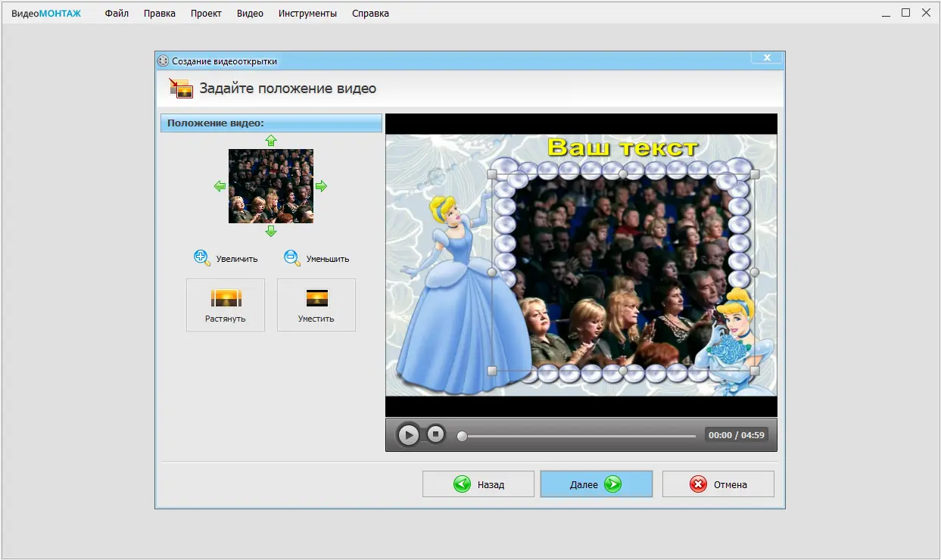Cancel the wizard with Отмена button
941x560 pixels.
click(718, 484)
